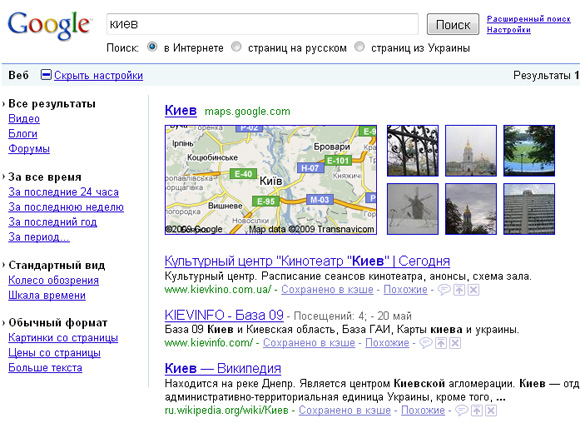The image size is (580, 423).
Task: Open Похожие for Wikipedia result
Action: click(x=423, y=410)
